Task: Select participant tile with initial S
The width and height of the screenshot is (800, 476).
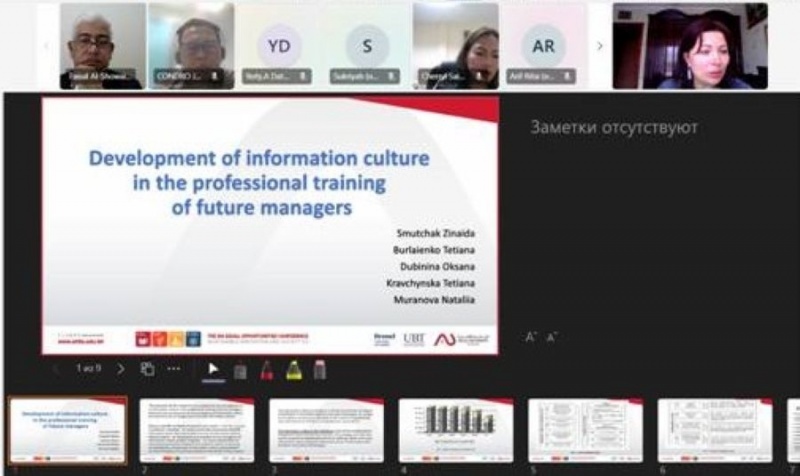Action: pos(367,45)
